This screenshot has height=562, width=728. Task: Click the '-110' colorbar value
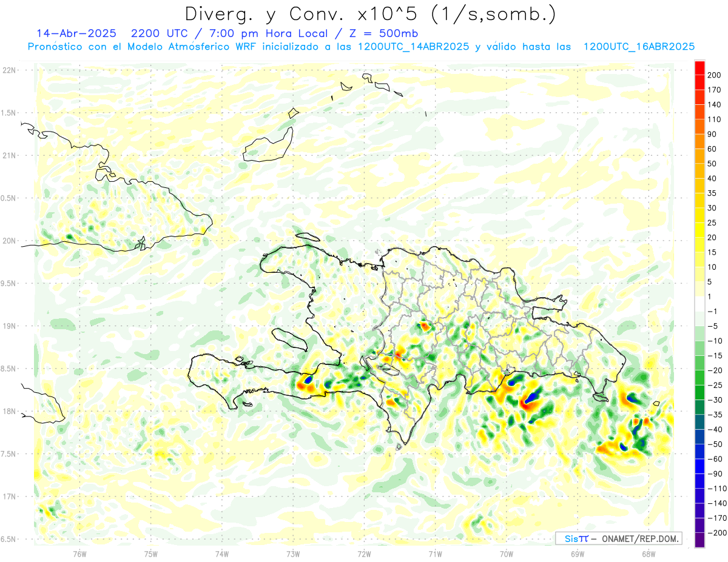pos(716,488)
